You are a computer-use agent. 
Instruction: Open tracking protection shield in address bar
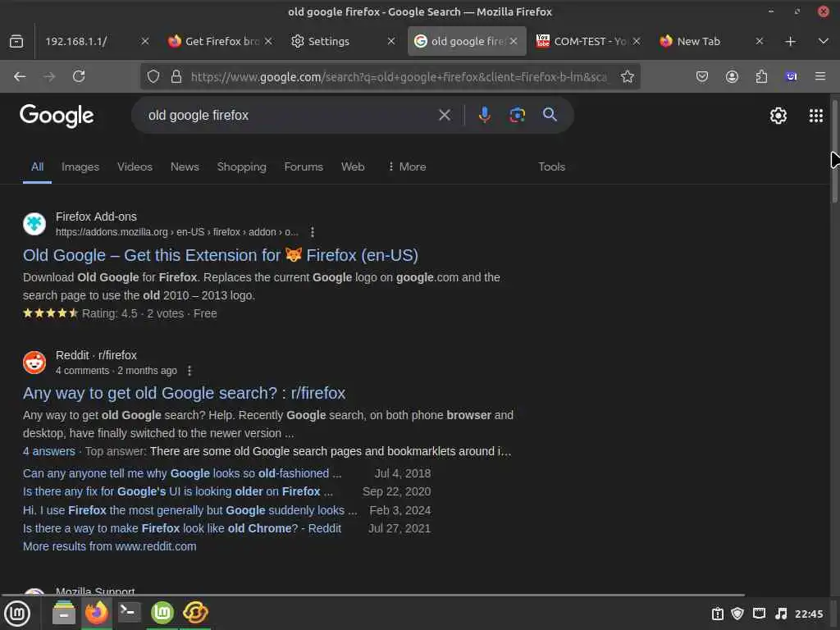click(x=153, y=76)
